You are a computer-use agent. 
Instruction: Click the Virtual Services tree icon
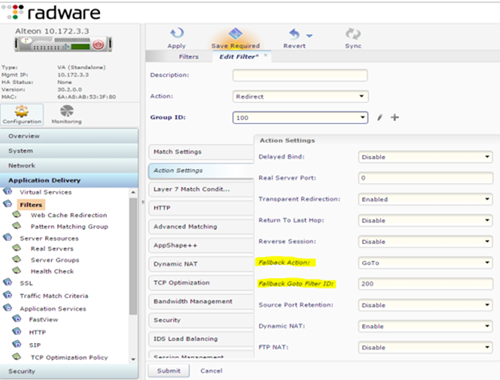point(7,191)
